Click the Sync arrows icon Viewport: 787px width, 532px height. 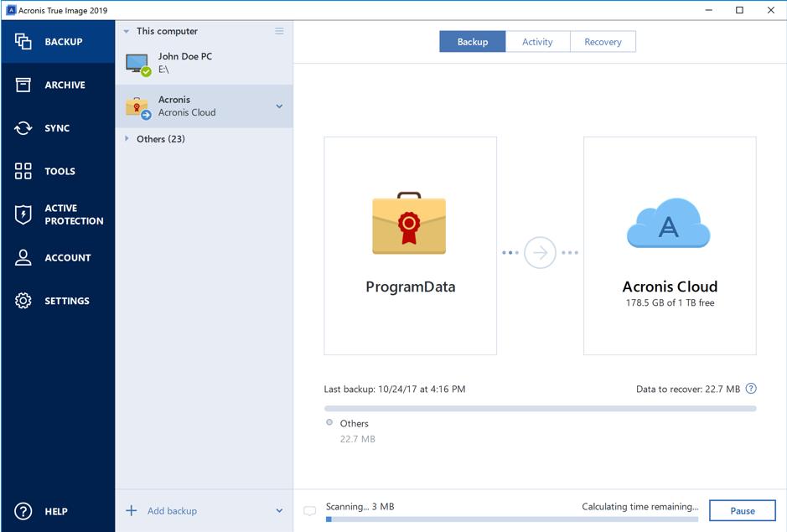click(x=23, y=128)
